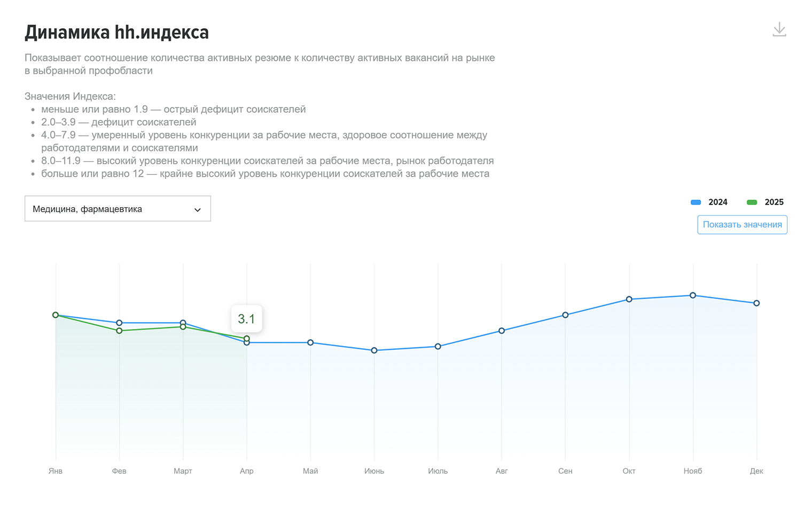Select the August 2024 data point
812x510 pixels.
pos(502,331)
